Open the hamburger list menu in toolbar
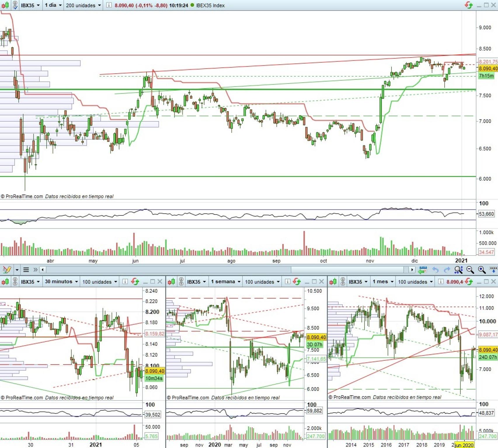Viewport: 498px width, 448px height. pyautogui.click(x=26, y=270)
